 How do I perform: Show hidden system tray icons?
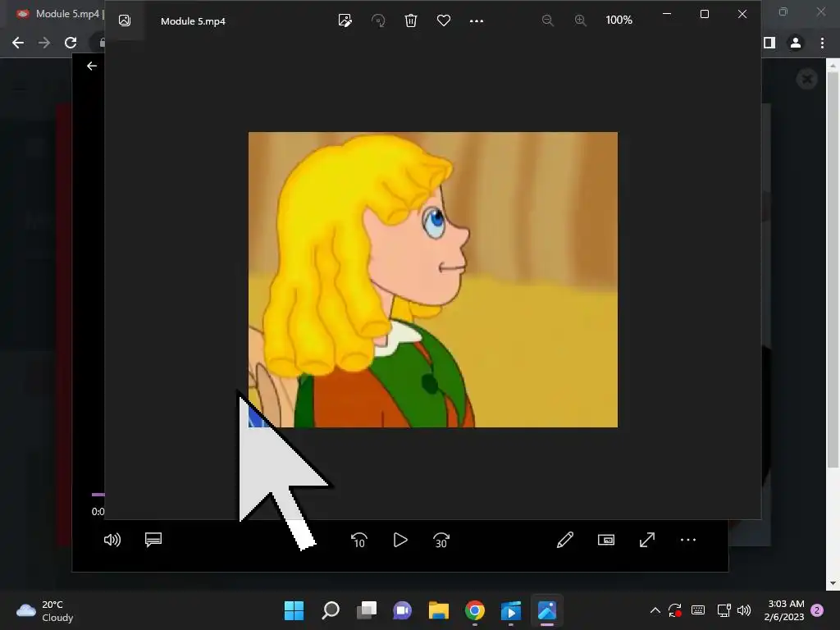pos(655,610)
